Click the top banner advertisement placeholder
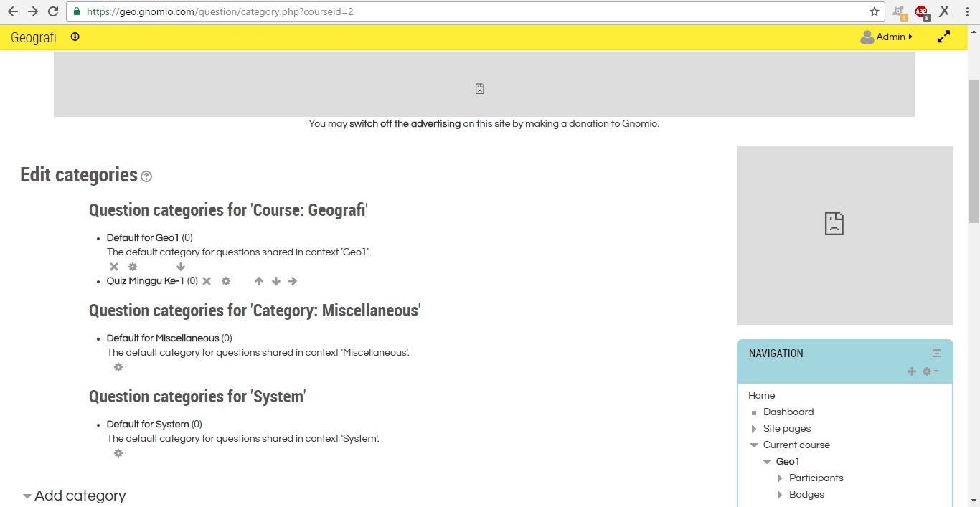Image resolution: width=980 pixels, height=507 pixels. pos(484,85)
